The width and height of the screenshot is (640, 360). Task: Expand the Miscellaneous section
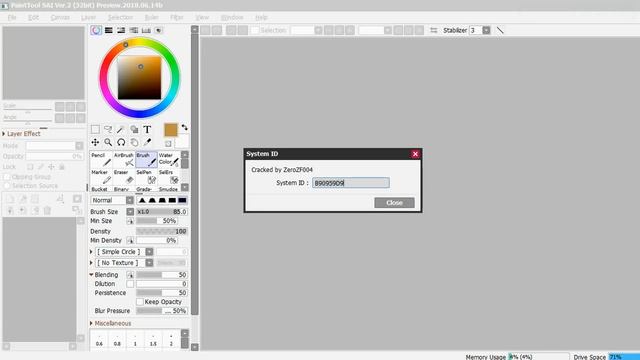pyautogui.click(x=91, y=323)
